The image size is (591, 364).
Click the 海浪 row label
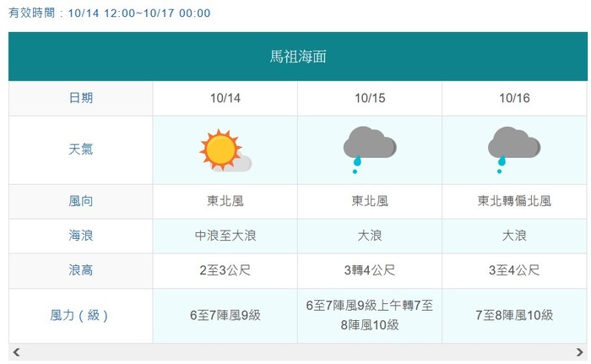81,236
